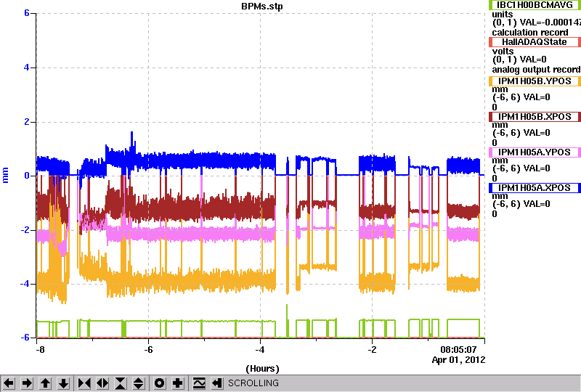This screenshot has width=581, height=392.
Task: Zoom out horizontally with the outward-triangles icon
Action: click(x=102, y=383)
